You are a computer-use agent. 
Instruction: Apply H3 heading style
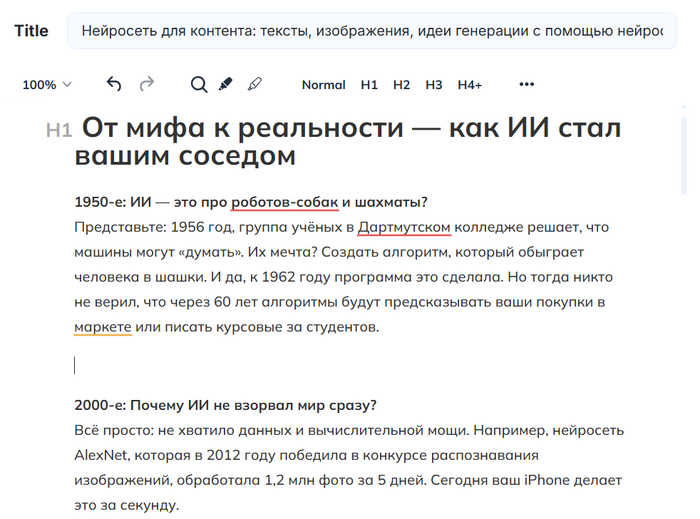(433, 85)
